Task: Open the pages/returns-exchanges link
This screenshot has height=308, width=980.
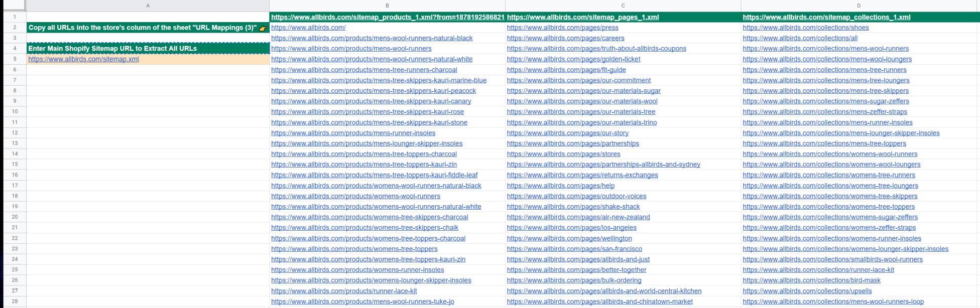Action: coord(582,175)
